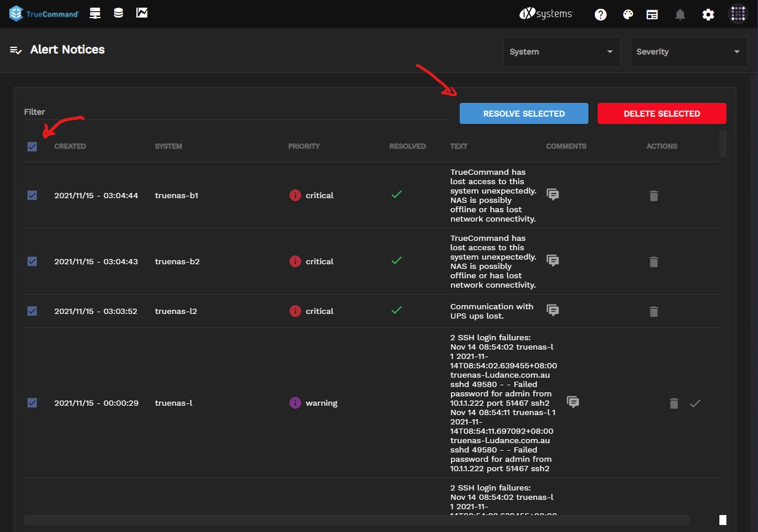758x532 pixels.
Task: Expand the Severity filter dropdown
Action: coord(689,51)
